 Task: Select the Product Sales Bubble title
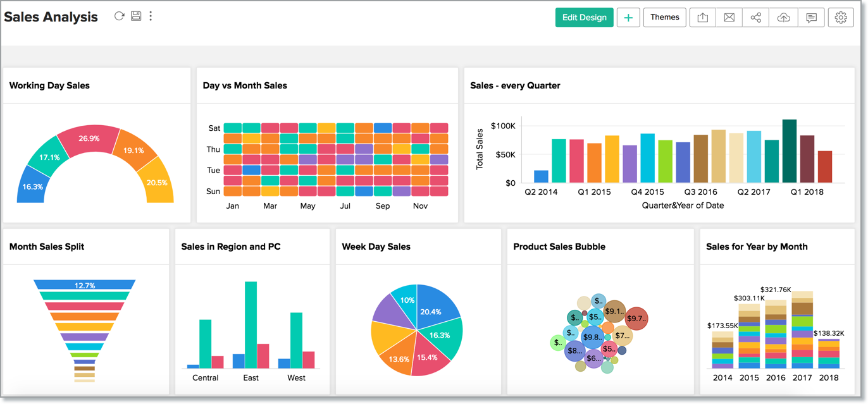coord(559,247)
